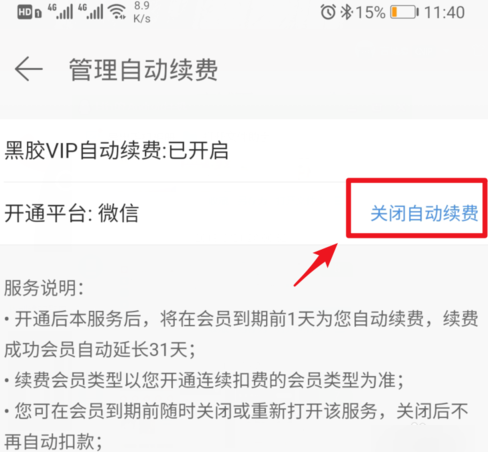The width and height of the screenshot is (488, 452).
Task: Click the 关闭自动续费 link
Action: [x=424, y=213]
